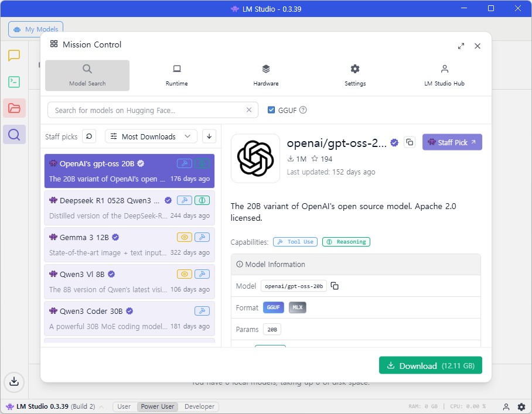Image resolution: width=532 pixels, height=414 pixels.
Task: Uncheck the GGUF checkbox
Action: pyautogui.click(x=271, y=110)
